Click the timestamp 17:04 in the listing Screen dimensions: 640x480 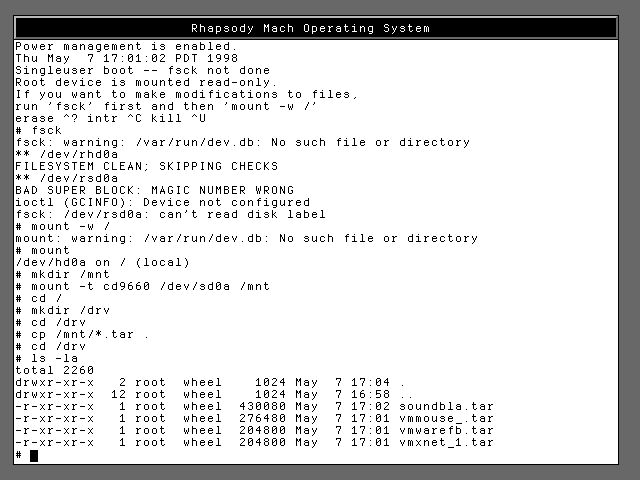coord(370,382)
